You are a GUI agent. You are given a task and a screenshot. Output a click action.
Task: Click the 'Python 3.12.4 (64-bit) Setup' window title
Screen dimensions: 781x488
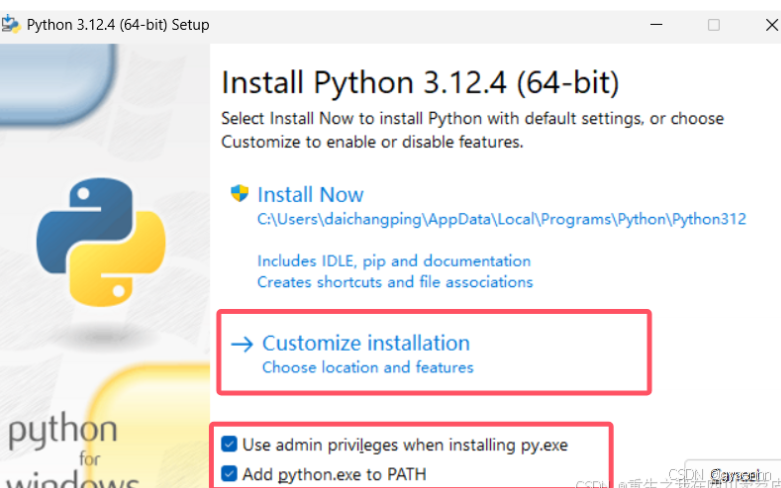tap(118, 24)
